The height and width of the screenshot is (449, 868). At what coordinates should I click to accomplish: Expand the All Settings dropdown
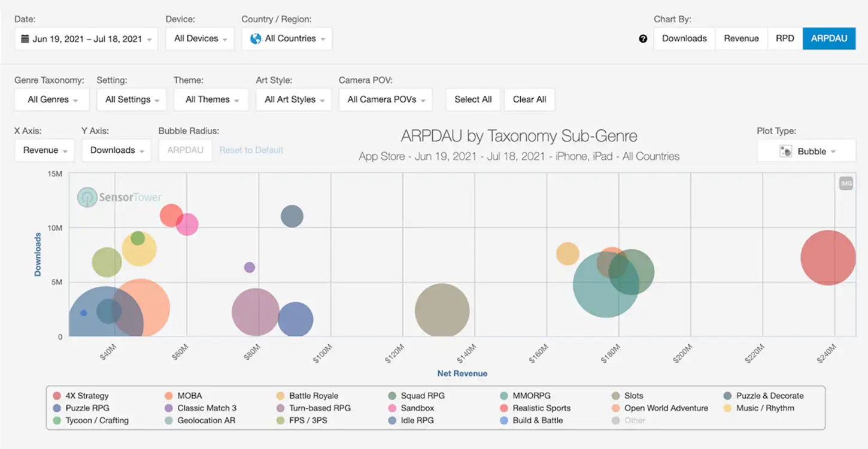pyautogui.click(x=132, y=99)
